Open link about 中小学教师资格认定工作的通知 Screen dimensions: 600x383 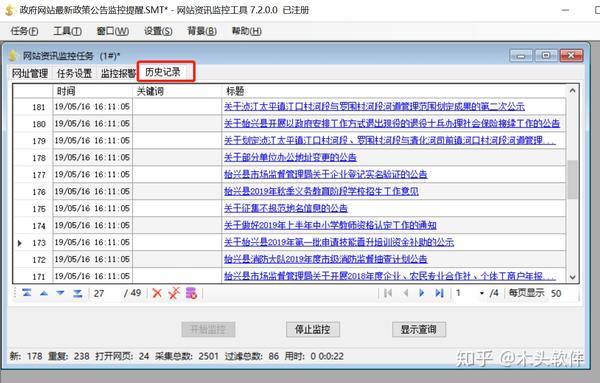330,225
